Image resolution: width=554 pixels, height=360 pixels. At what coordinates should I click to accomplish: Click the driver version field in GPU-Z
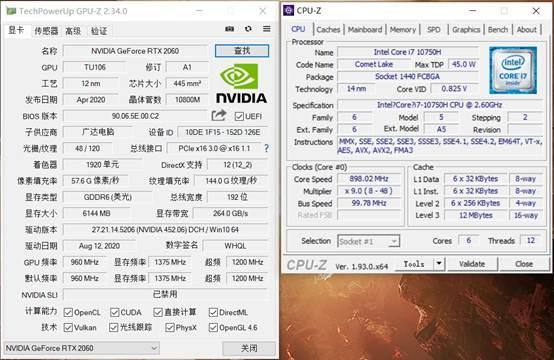click(x=165, y=230)
